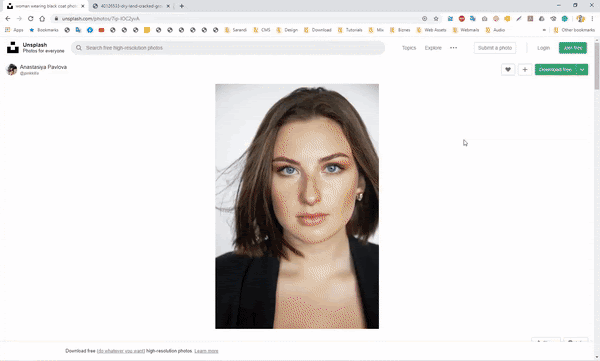Click the green Join free button
600x361 pixels.
click(573, 48)
